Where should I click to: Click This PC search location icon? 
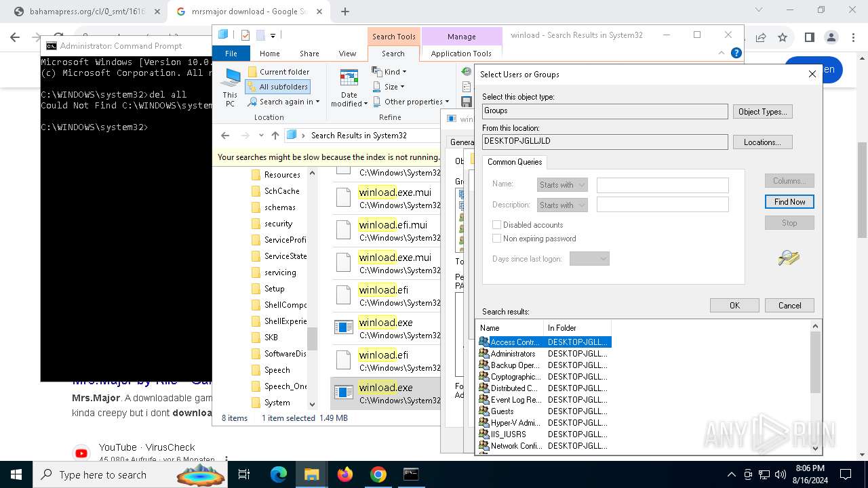click(231, 87)
